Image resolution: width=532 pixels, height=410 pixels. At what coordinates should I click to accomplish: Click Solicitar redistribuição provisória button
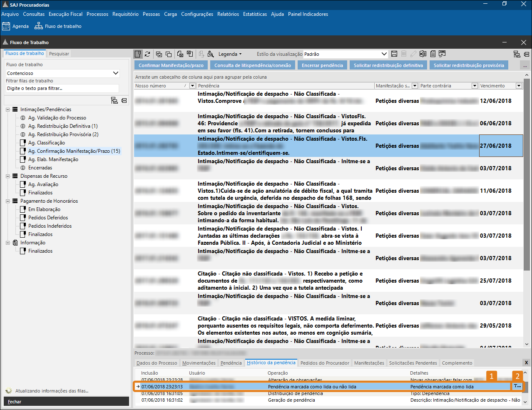tap(469, 65)
